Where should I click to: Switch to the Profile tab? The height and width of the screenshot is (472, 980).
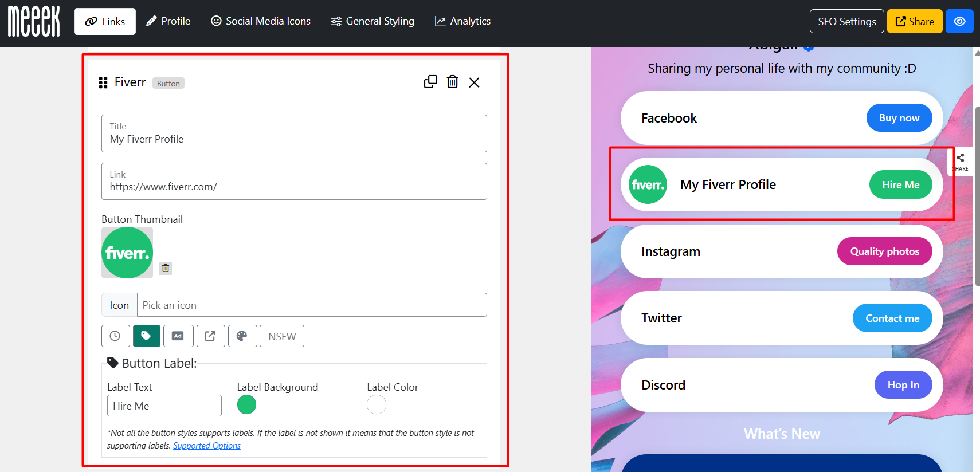168,21
